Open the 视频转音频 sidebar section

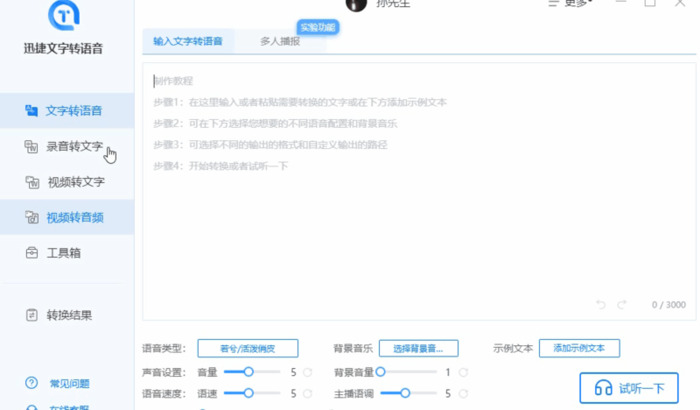pos(67,217)
